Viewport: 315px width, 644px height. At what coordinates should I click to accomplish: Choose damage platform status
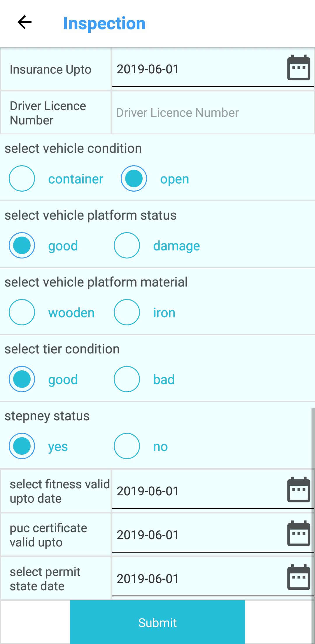pyautogui.click(x=127, y=245)
